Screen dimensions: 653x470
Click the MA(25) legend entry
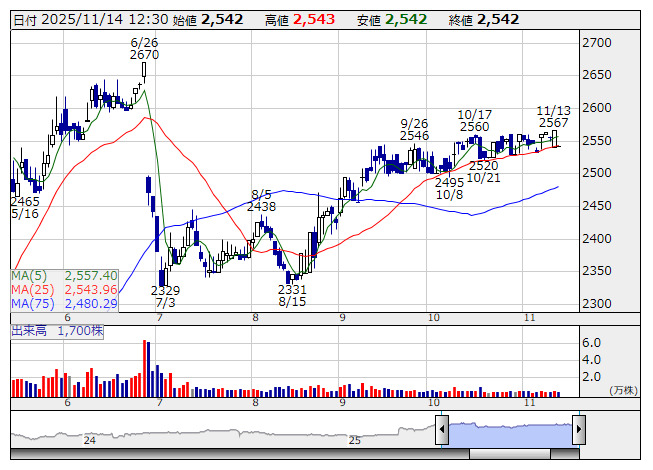tap(64, 289)
